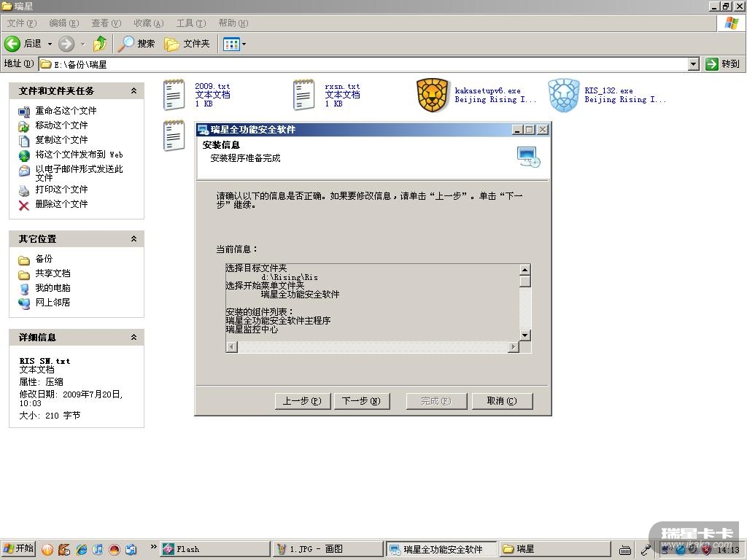
Task: Open the View (查看) menu
Action: coord(107,23)
